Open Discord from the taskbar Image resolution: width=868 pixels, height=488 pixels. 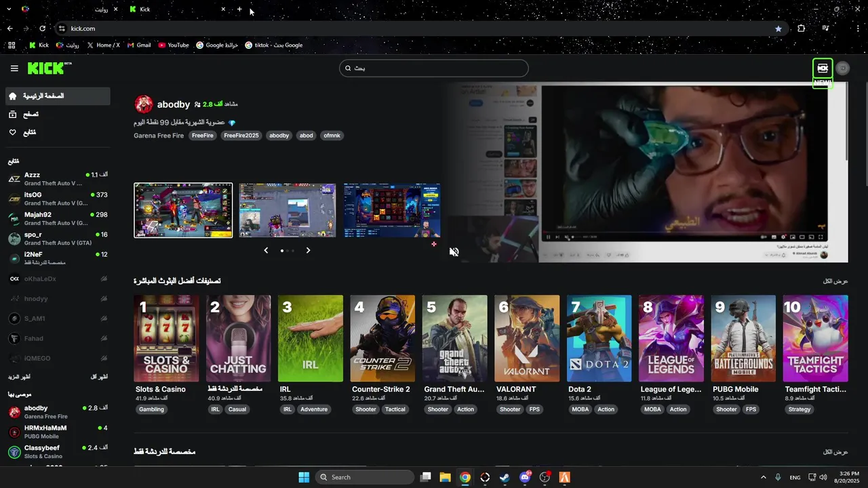[525, 477]
